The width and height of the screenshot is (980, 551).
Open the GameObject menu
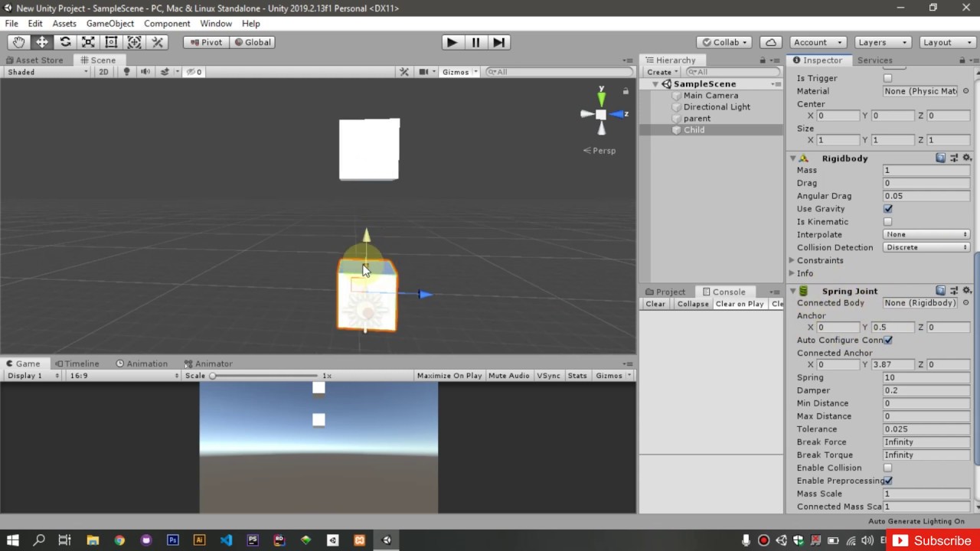[109, 24]
